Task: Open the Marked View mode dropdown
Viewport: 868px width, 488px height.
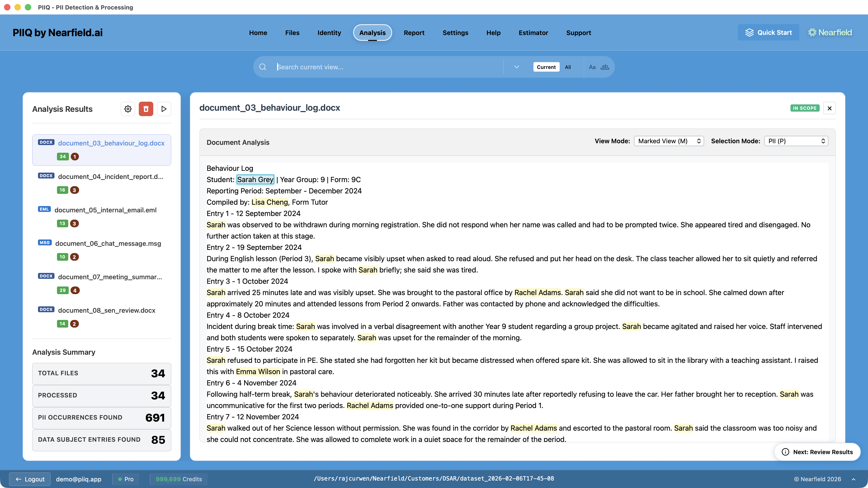Action: [669, 141]
